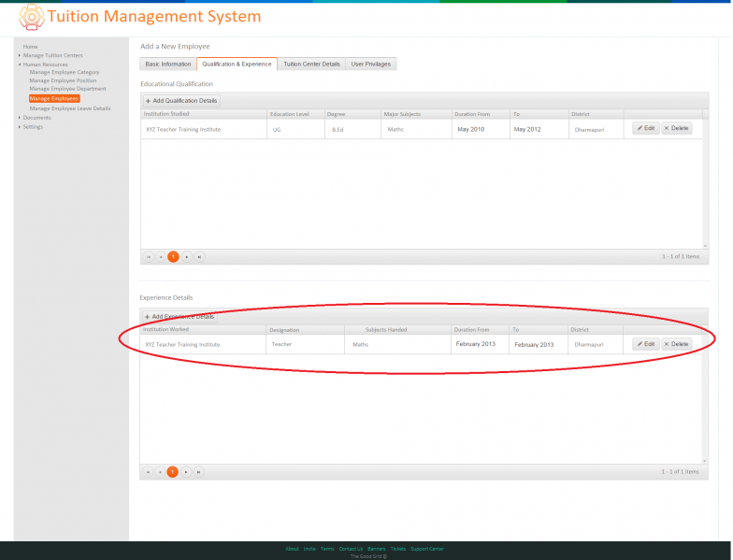Go to first page in Experience Details pager
Screen dimensions: 733x560
(x=148, y=472)
